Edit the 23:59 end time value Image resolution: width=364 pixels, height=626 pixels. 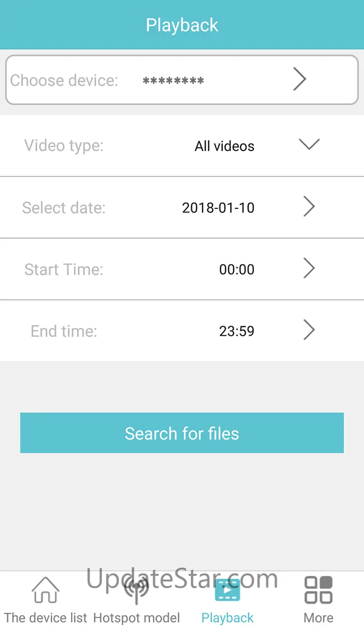pyautogui.click(x=237, y=331)
